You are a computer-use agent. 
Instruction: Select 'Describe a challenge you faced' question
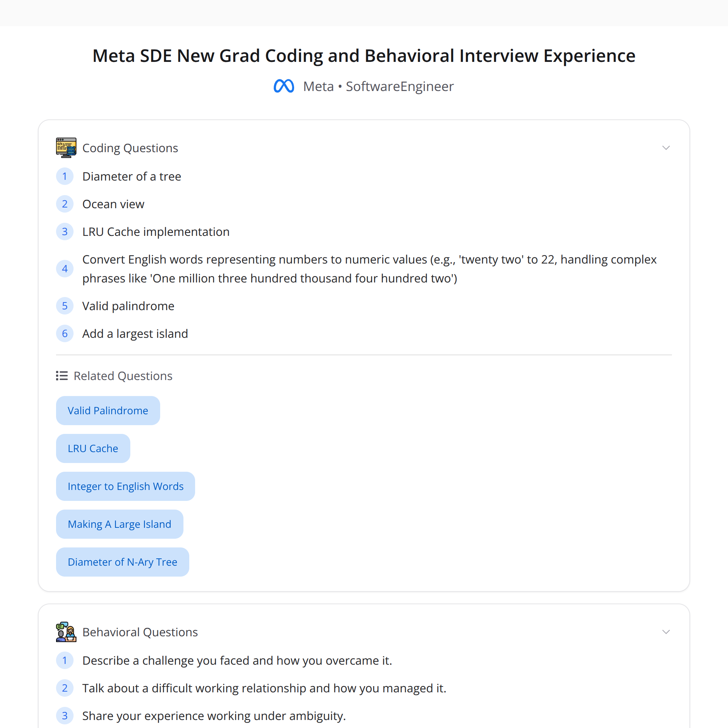click(237, 661)
